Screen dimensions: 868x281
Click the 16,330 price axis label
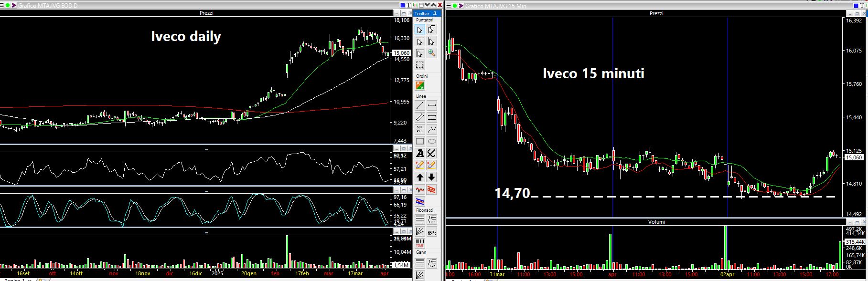point(401,38)
